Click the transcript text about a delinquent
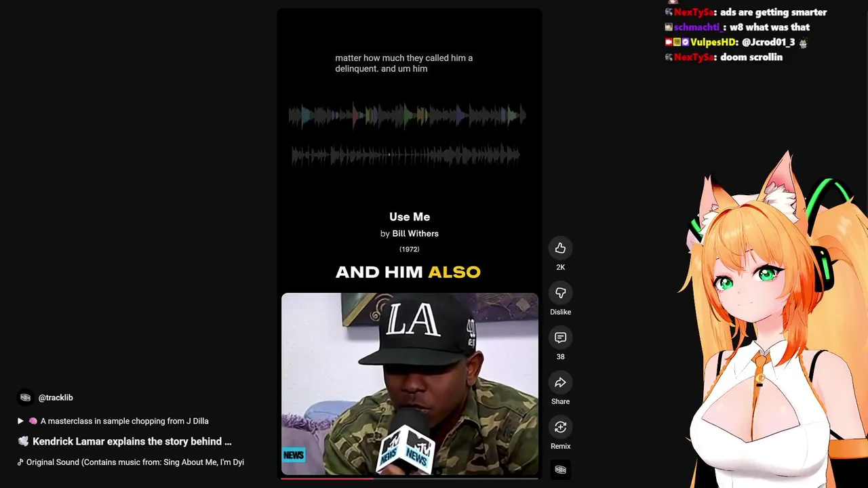The height and width of the screenshot is (488, 868). pyautogui.click(x=404, y=63)
